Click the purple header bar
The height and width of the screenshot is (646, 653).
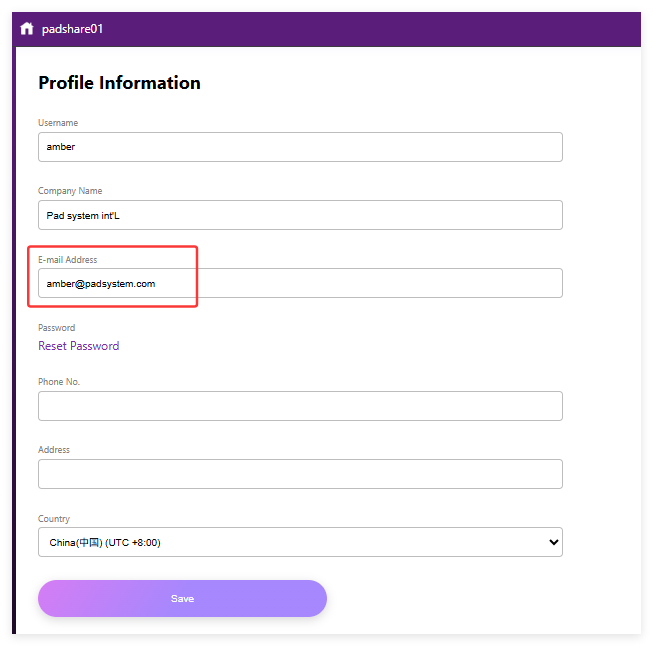tap(350, 29)
